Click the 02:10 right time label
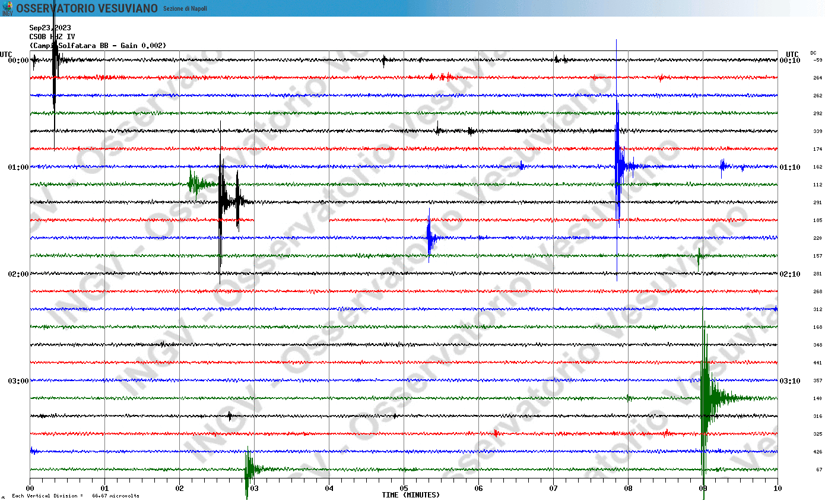Screen dimensions: 825x504 (x=790, y=274)
